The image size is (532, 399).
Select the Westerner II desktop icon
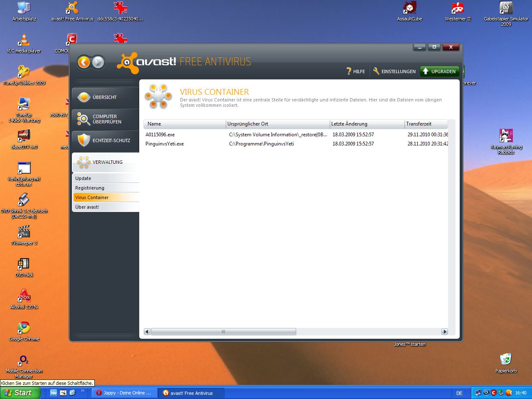(458, 12)
